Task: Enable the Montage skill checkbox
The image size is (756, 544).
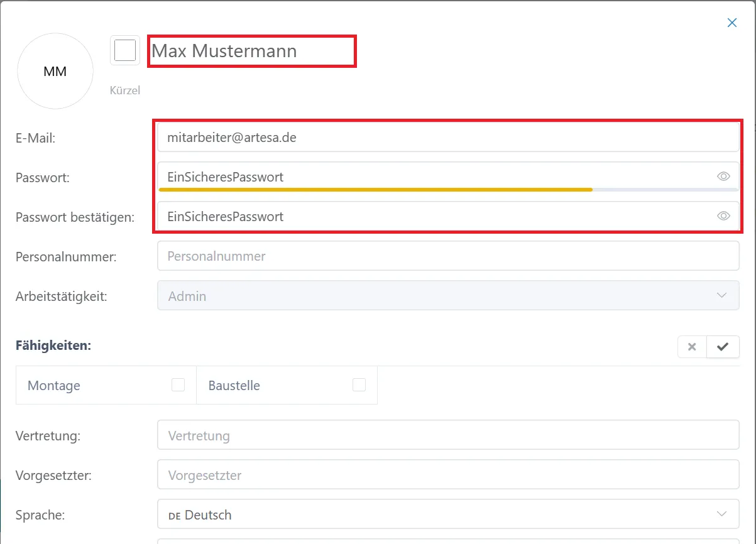Action: pos(178,385)
